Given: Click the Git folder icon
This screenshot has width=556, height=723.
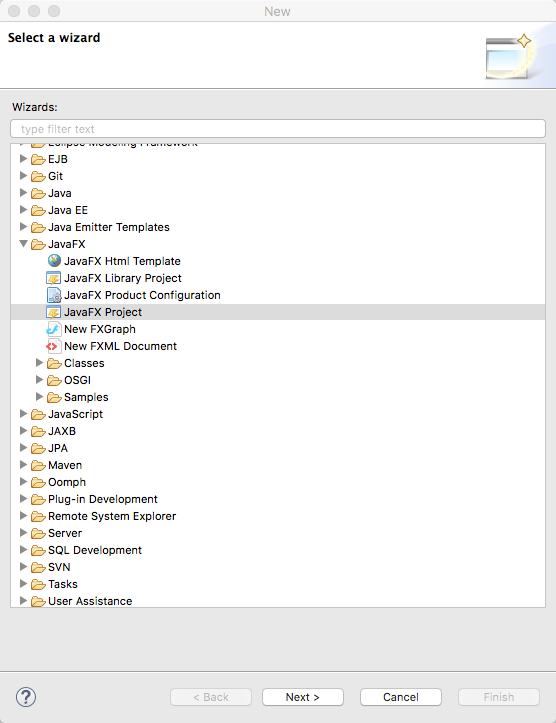Looking at the screenshot, I should pyautogui.click(x=38, y=177).
